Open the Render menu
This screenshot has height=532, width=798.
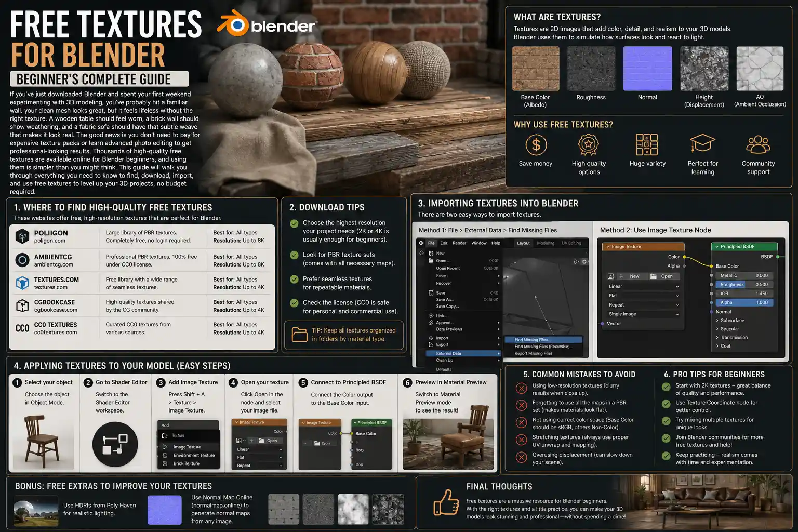pyautogui.click(x=459, y=243)
